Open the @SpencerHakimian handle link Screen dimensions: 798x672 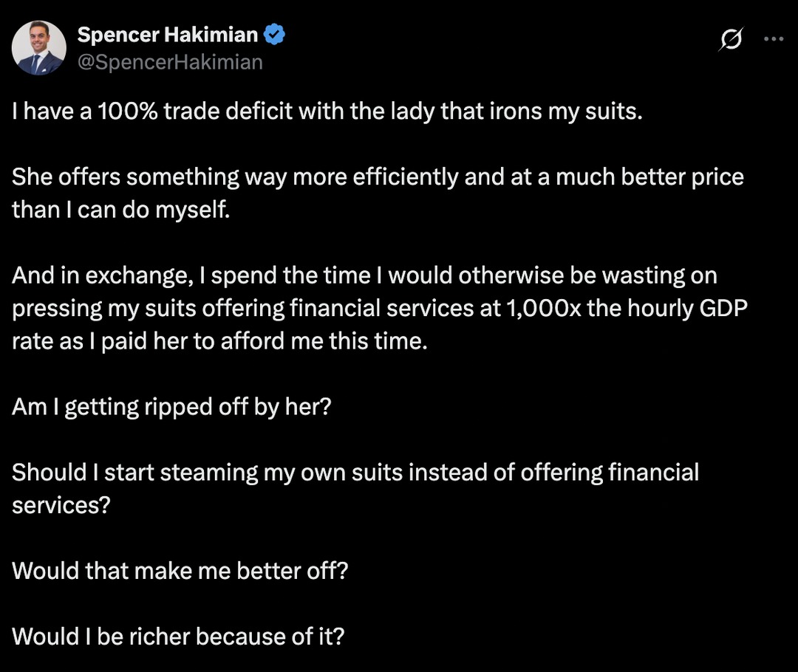tap(170, 62)
